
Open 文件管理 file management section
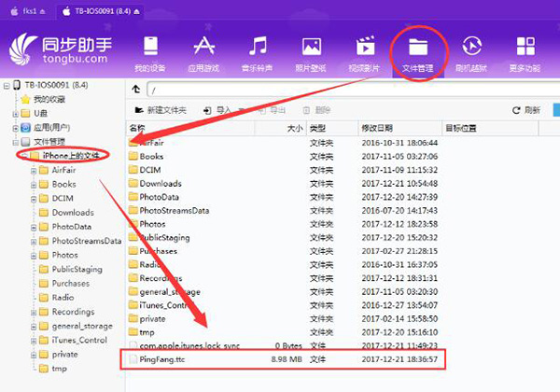418,53
